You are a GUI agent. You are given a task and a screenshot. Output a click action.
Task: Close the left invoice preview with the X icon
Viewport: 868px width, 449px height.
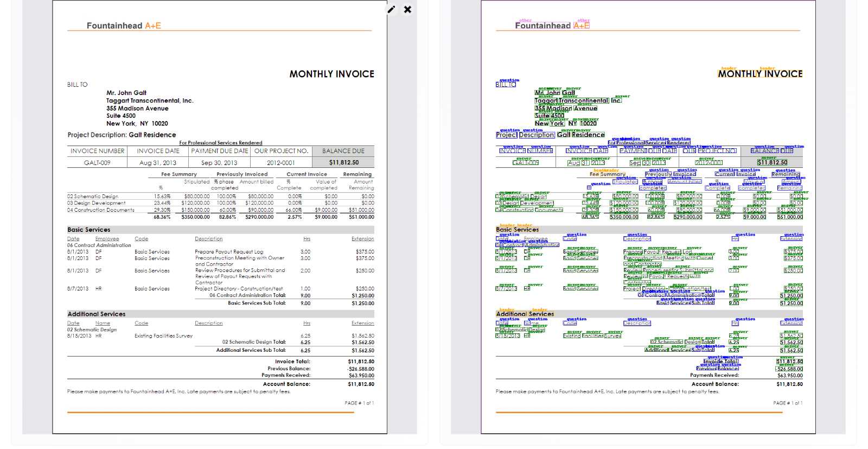click(x=407, y=9)
